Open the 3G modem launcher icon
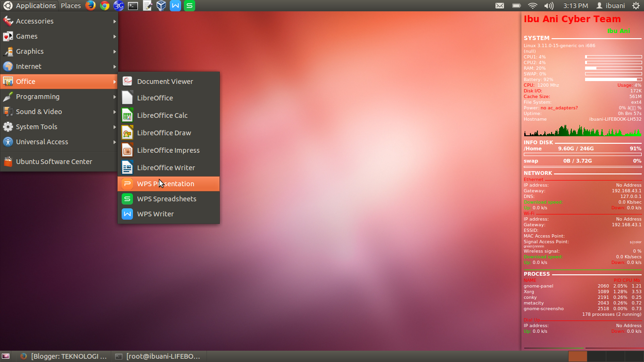The width and height of the screenshot is (644, 362). click(x=119, y=6)
